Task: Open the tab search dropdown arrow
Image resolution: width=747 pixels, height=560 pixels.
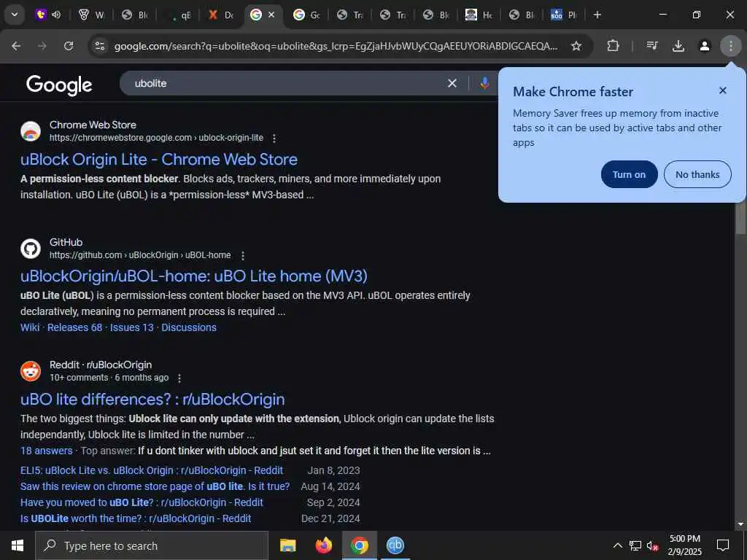Action: [15, 15]
